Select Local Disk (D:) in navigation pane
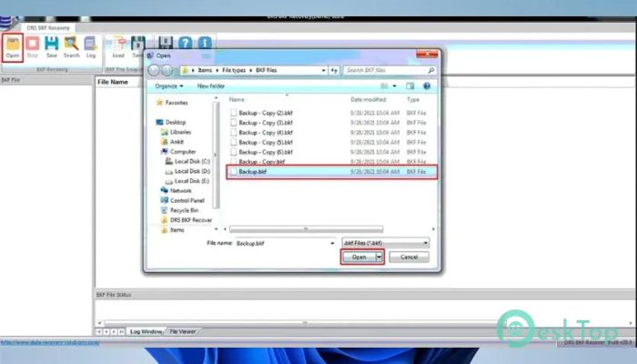This screenshot has width=637, height=364. [187, 171]
